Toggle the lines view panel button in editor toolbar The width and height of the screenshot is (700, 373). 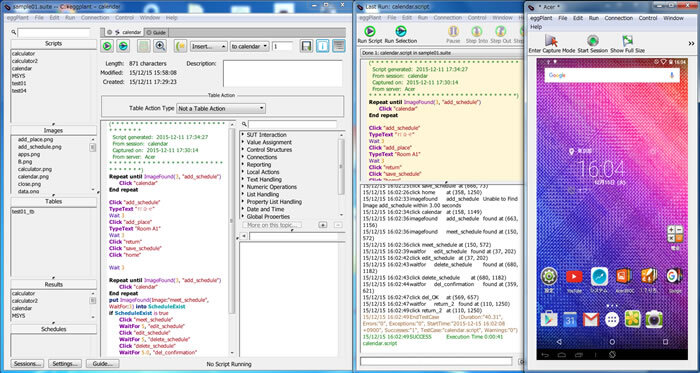[x=339, y=46]
